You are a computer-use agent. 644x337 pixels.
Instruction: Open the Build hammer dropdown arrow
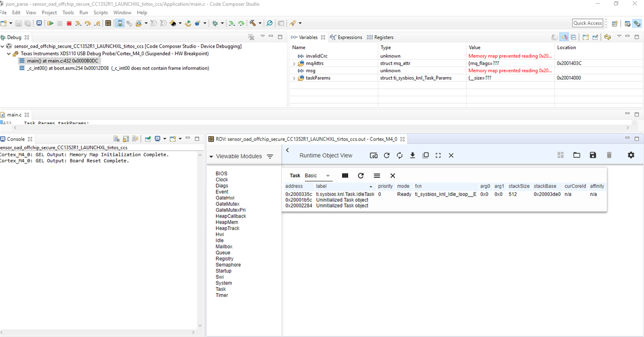[x=259, y=24]
